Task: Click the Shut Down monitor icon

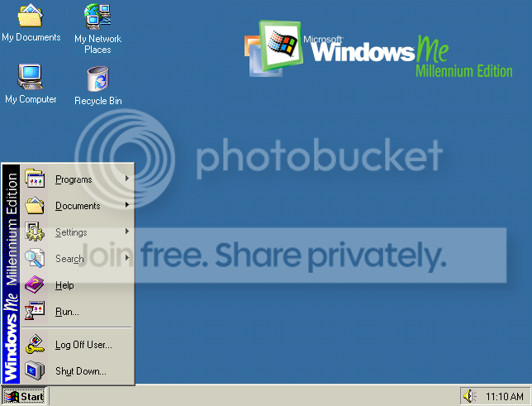Action: coord(35,370)
